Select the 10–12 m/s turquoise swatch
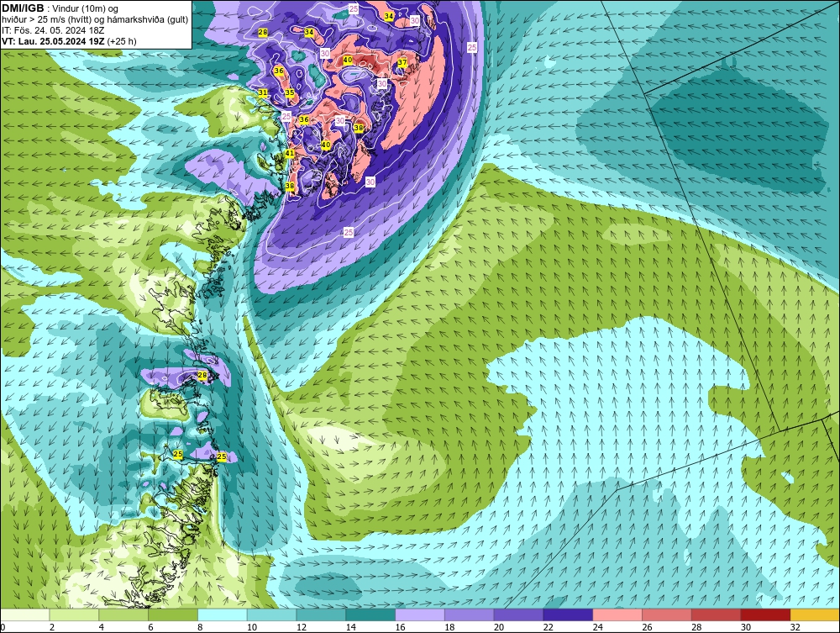The height and width of the screenshot is (633, 840). pos(271,615)
